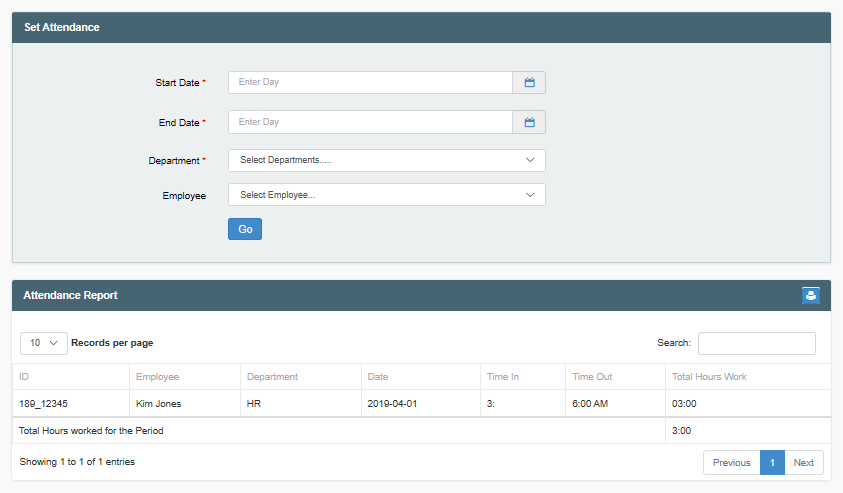This screenshot has width=843, height=493.
Task: Open the End Date calendar picker
Action: point(529,122)
